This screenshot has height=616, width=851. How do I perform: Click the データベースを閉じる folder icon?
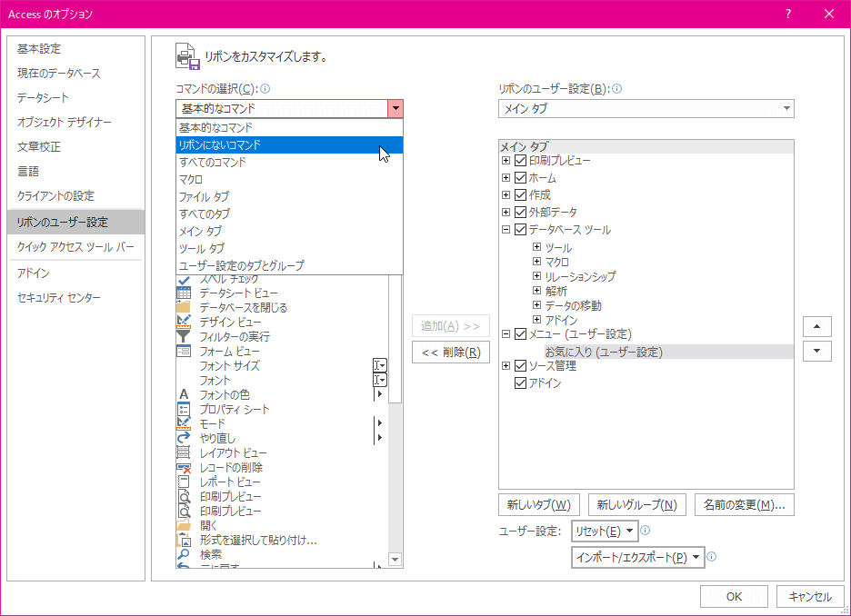(184, 307)
